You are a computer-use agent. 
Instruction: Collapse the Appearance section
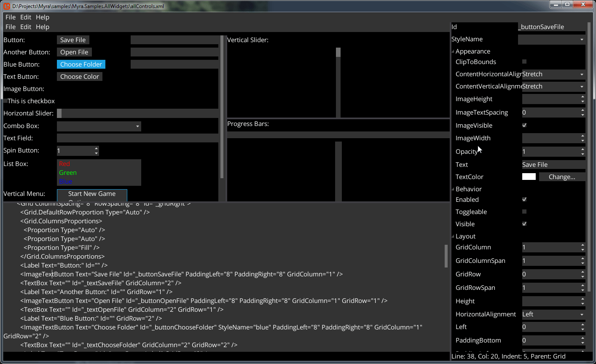click(x=453, y=51)
